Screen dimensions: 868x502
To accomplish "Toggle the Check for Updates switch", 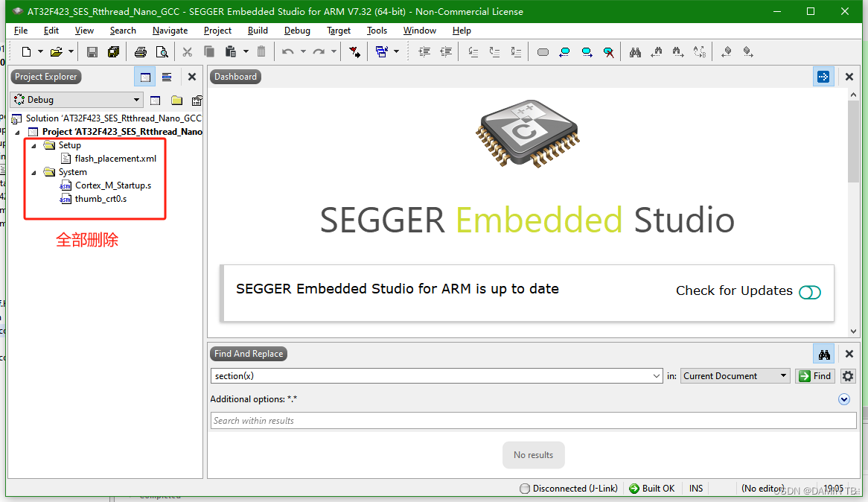I will pos(809,292).
